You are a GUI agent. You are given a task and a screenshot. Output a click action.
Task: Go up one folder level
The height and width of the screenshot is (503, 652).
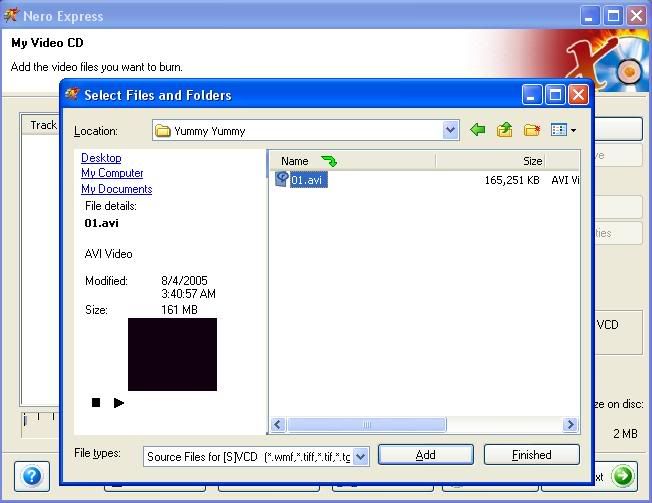point(504,130)
